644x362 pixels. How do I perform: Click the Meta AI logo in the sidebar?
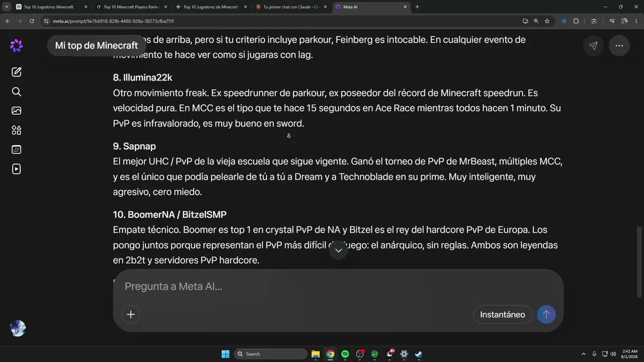tap(17, 45)
